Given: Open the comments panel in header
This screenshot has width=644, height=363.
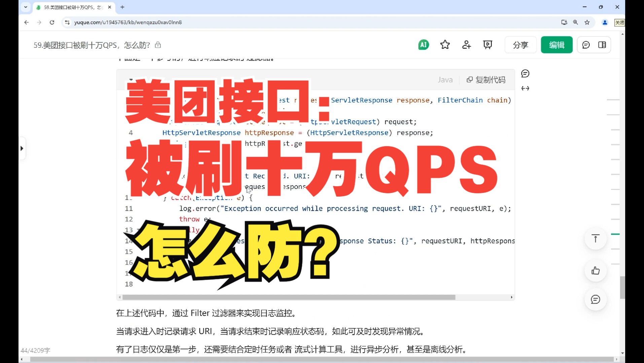Looking at the screenshot, I should [586, 45].
